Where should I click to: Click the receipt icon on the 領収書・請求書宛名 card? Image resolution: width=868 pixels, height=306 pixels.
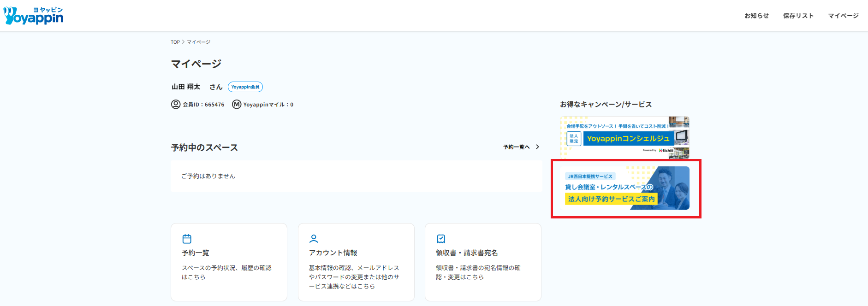441,239
